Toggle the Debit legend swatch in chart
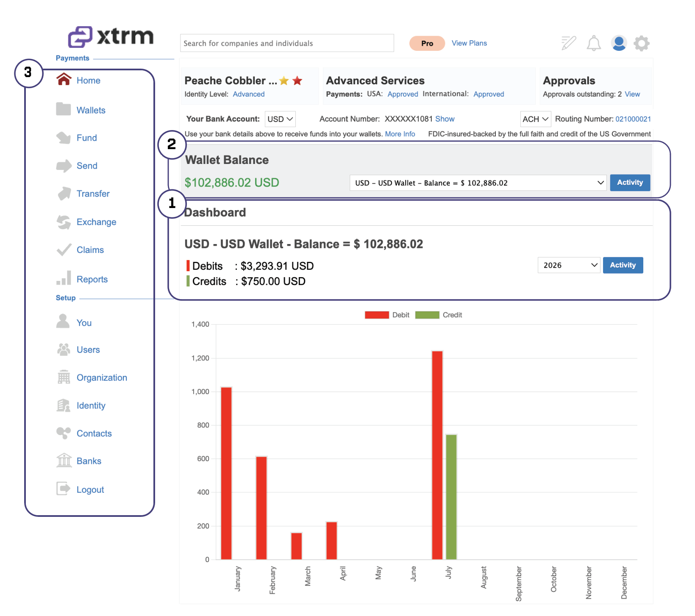Image resolution: width=695 pixels, height=616 pixels. coord(377,315)
